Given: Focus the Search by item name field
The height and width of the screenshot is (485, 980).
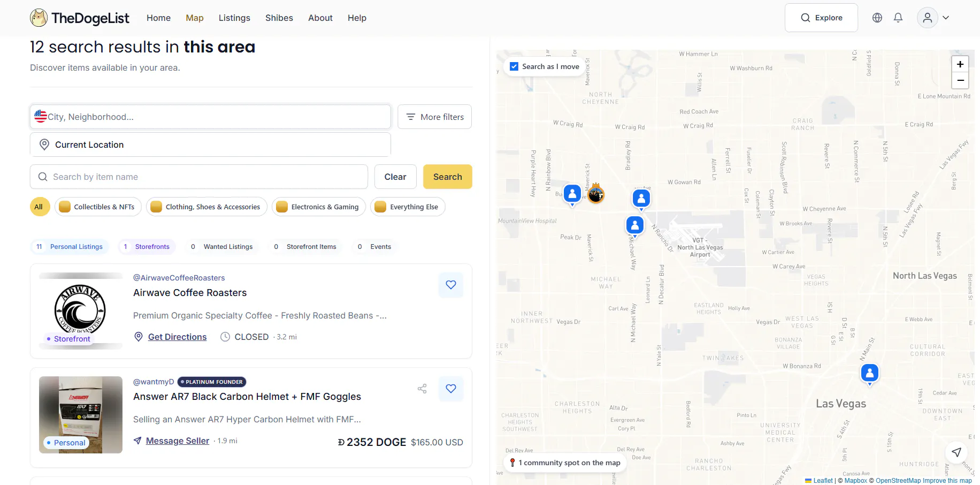Looking at the screenshot, I should (199, 177).
